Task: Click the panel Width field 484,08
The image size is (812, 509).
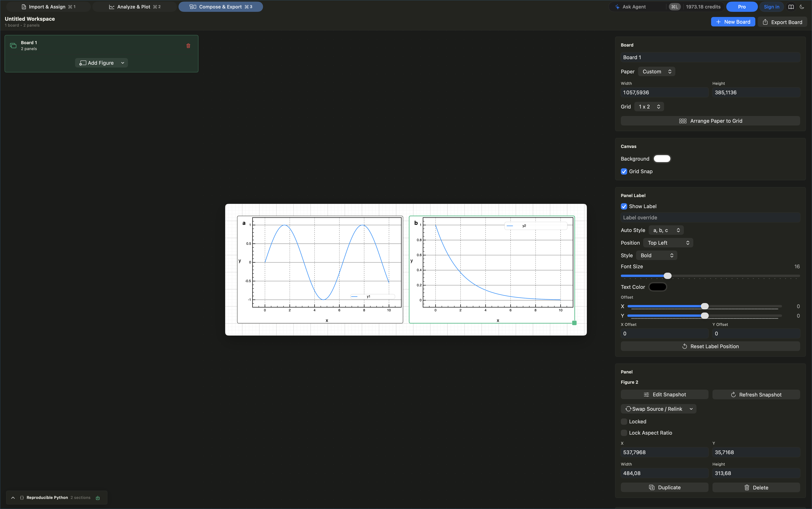Action: click(664, 473)
